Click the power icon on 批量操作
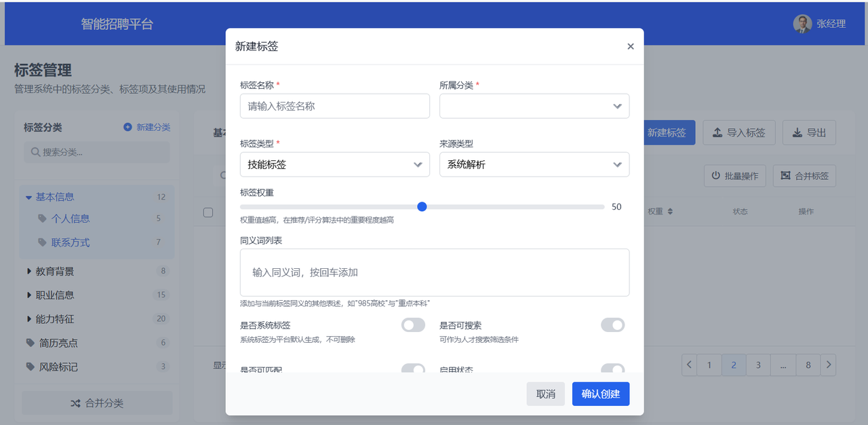Image resolution: width=868 pixels, height=425 pixels. pos(716,176)
